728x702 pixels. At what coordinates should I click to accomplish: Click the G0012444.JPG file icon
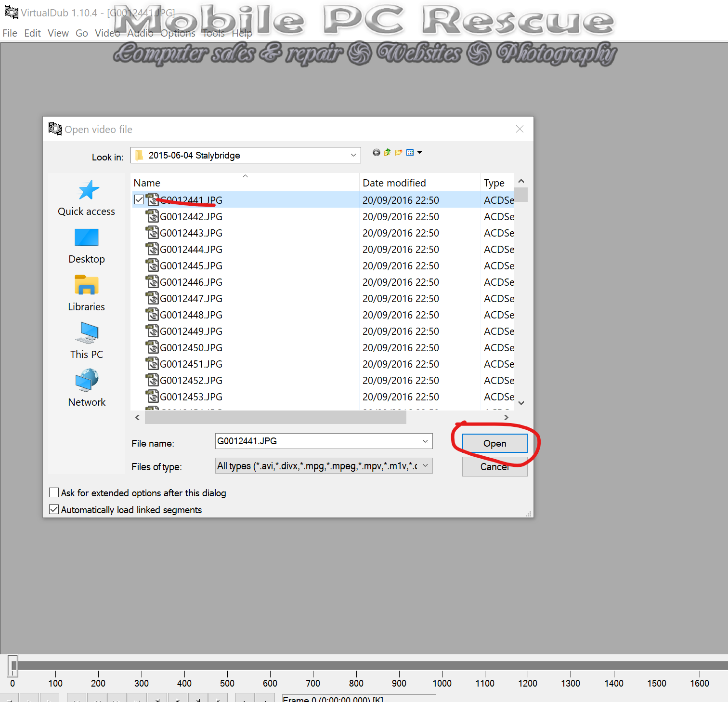click(x=152, y=249)
